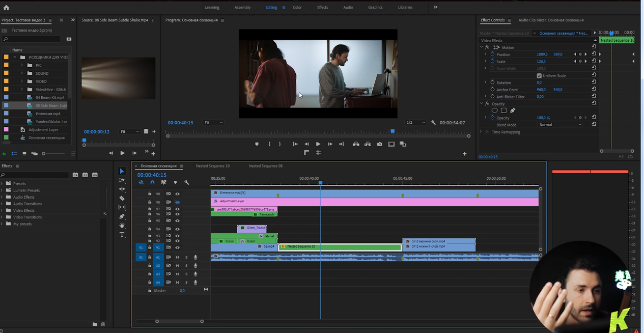Open playback resolution 1/2 dropdown
Screen dimensions: 644x333
[x=415, y=123]
